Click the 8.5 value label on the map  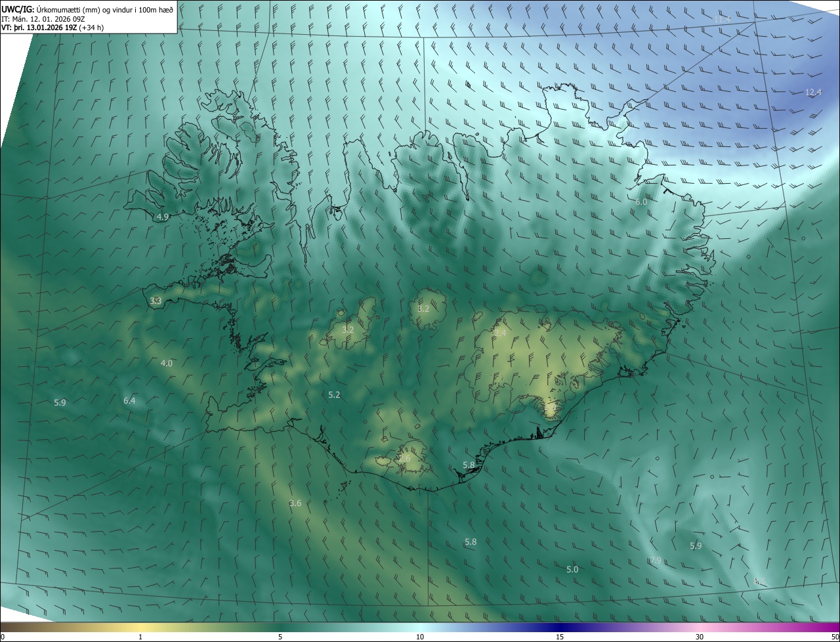[761, 581]
